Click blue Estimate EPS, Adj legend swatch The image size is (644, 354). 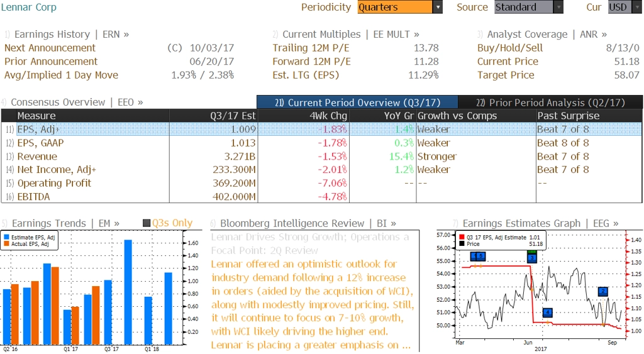pos(6,238)
